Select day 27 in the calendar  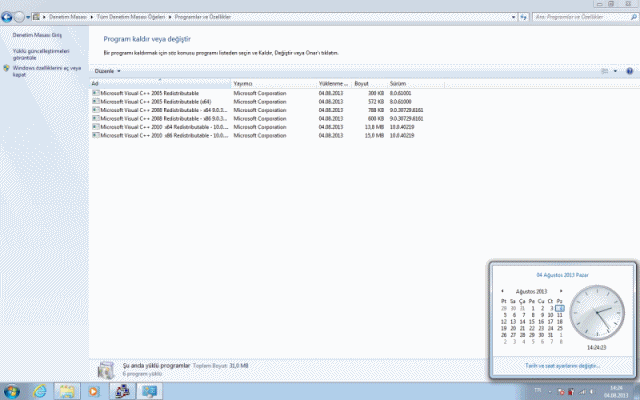point(513,335)
